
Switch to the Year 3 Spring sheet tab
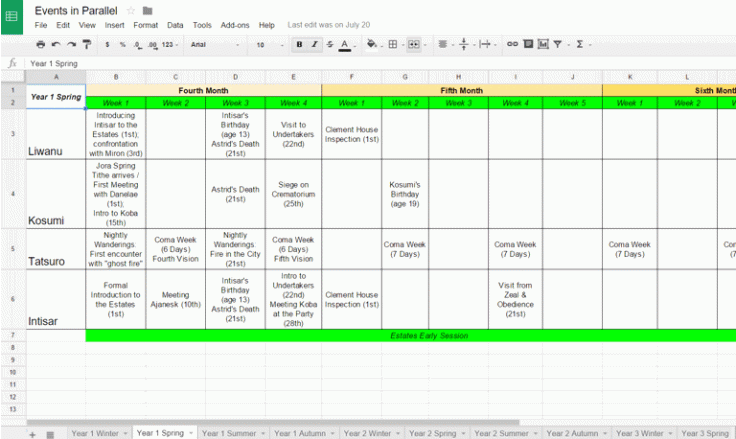tap(705, 433)
